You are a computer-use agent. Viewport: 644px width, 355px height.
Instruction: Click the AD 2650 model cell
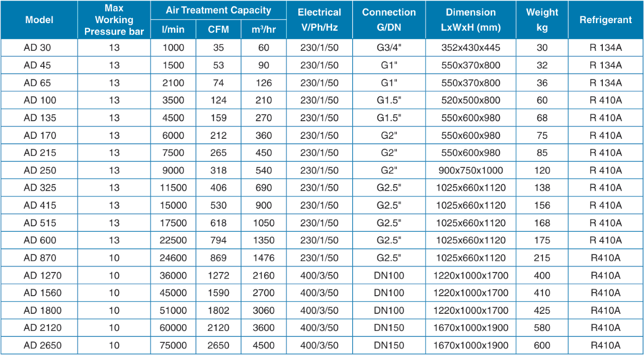[x=39, y=345]
